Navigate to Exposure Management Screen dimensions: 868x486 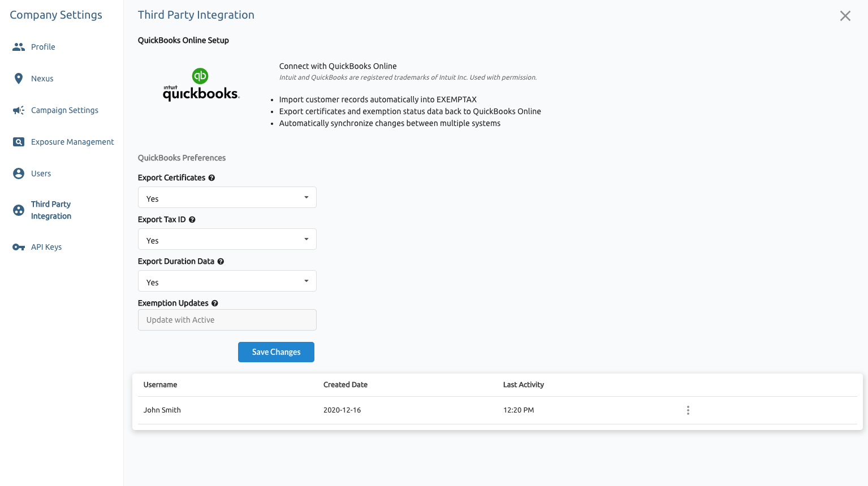click(x=72, y=142)
